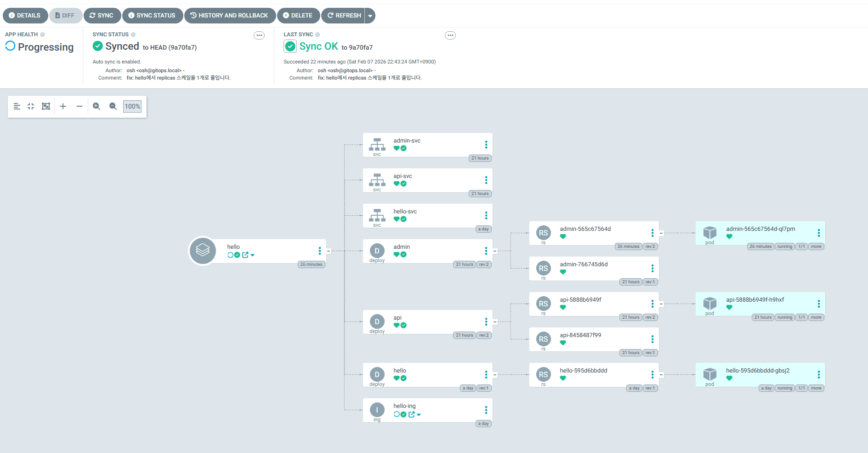Open the Refresh dropdown arrow
Screen dimensions: 868x453
tap(370, 16)
